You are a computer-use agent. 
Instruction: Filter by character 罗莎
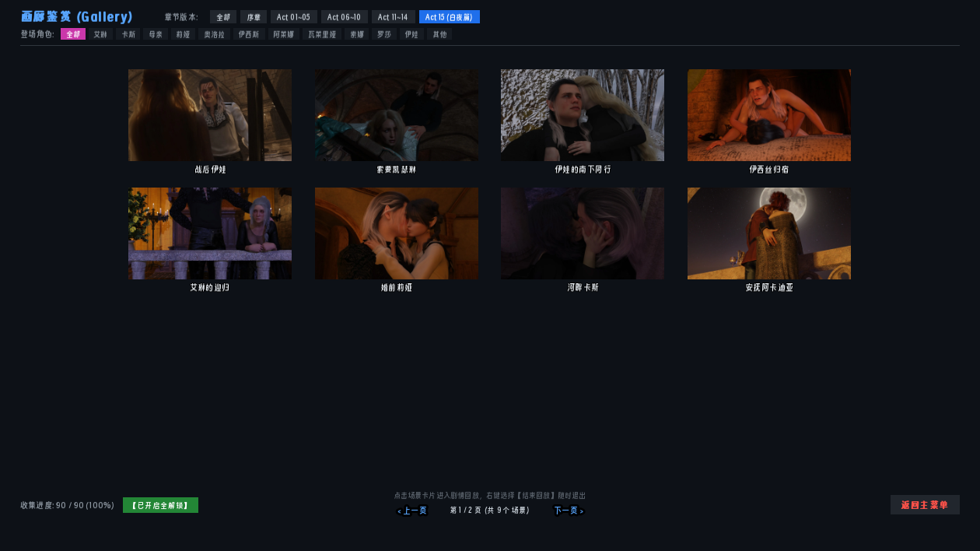384,34
